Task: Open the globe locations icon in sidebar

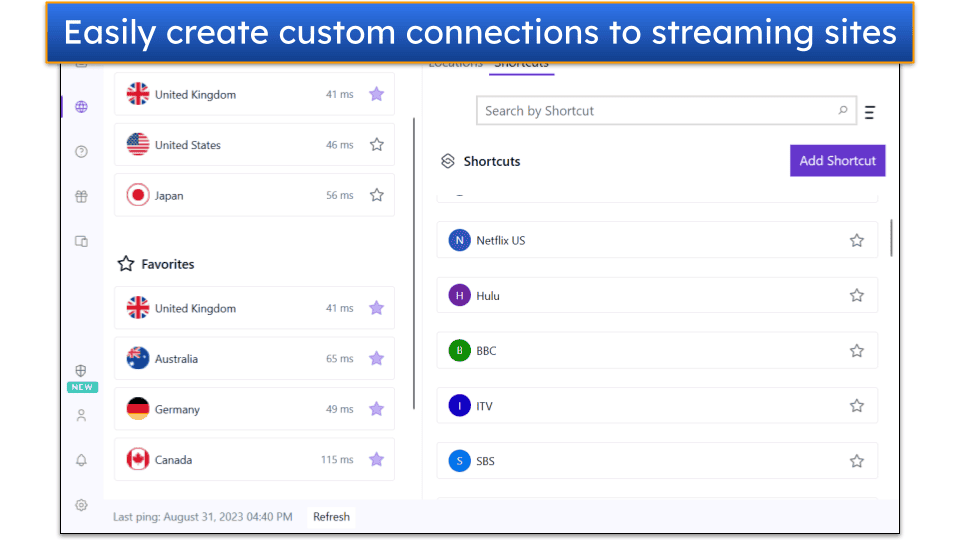Action: click(x=81, y=107)
